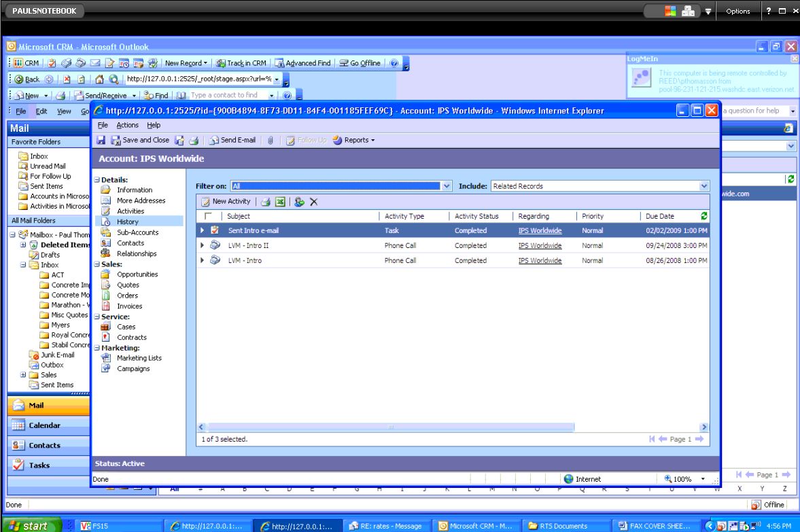The width and height of the screenshot is (800, 532).
Task: Open Marketing Lists under Marketing
Action: point(139,358)
